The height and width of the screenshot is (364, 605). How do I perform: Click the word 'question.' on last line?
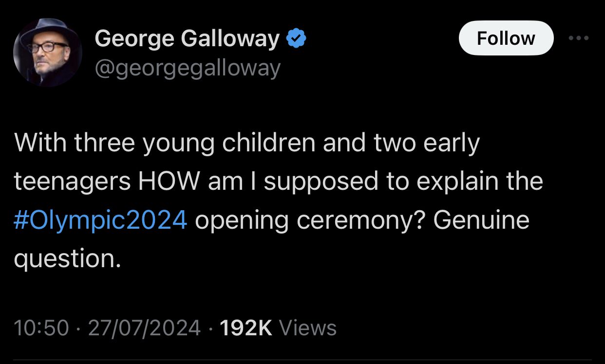(x=67, y=258)
